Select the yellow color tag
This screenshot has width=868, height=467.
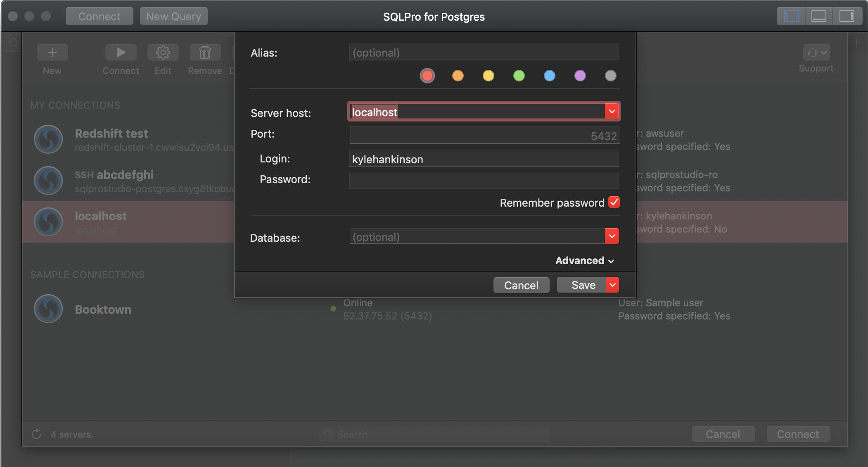pos(489,76)
